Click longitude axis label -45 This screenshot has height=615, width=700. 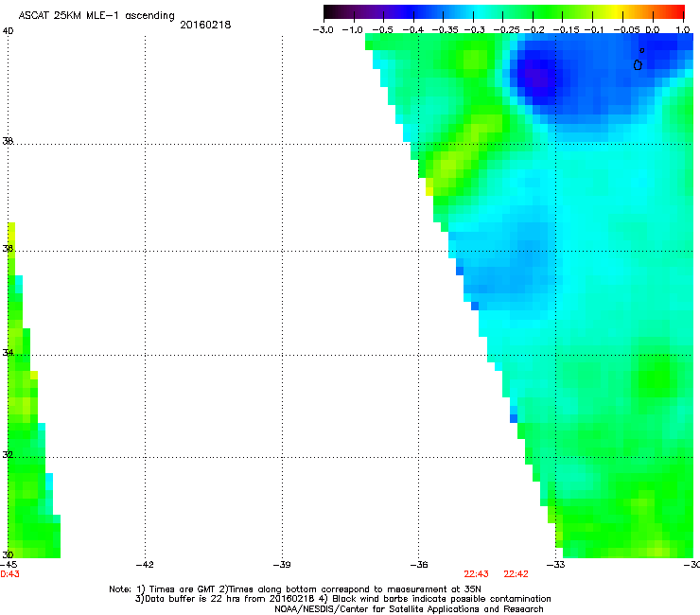tap(9, 565)
